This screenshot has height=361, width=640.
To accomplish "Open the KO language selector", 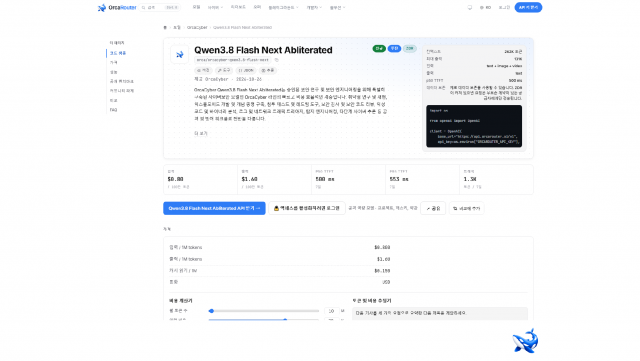I will (x=485, y=7).
